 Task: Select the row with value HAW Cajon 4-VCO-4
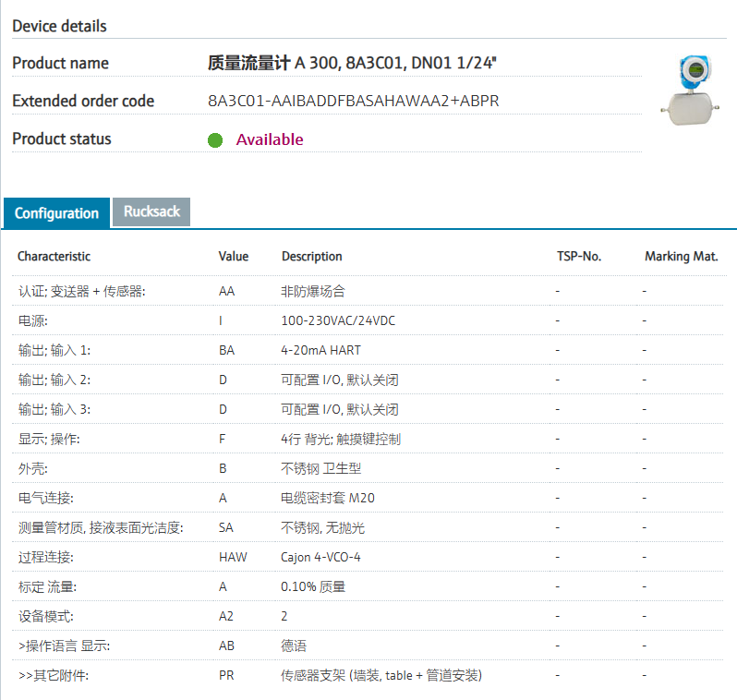(368, 557)
